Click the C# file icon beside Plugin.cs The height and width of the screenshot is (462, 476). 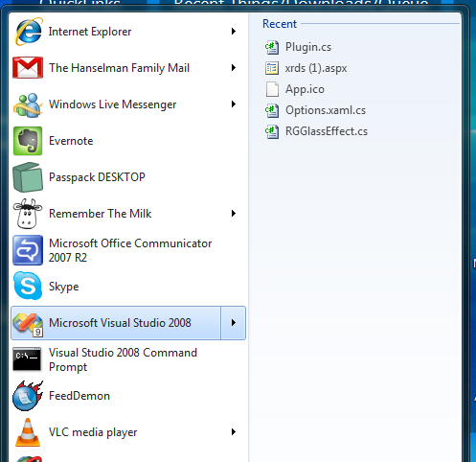tap(272, 47)
